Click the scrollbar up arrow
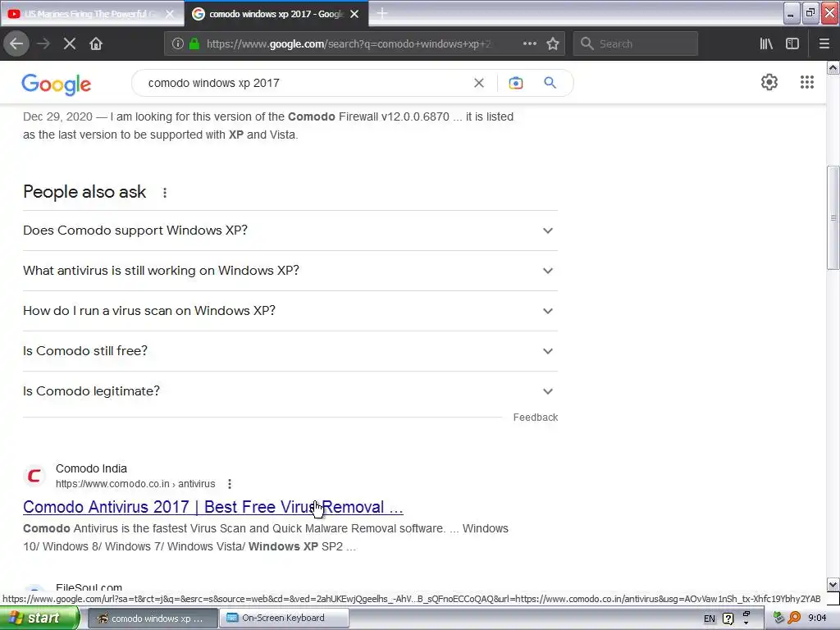This screenshot has height=630, width=840. pyautogui.click(x=833, y=67)
